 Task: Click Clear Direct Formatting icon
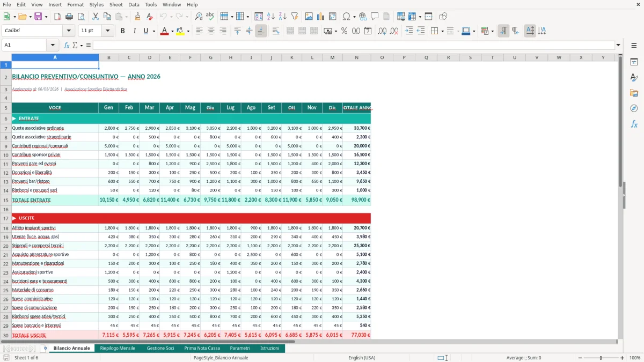(149, 17)
